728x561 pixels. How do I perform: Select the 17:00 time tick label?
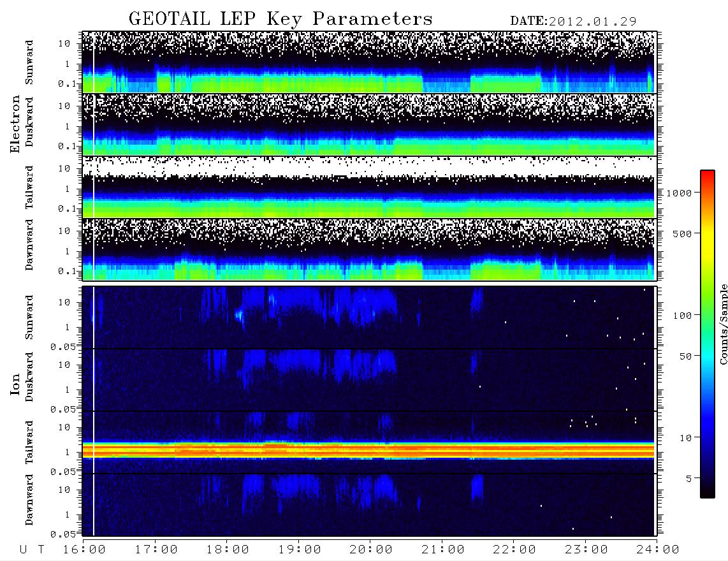coord(156,550)
